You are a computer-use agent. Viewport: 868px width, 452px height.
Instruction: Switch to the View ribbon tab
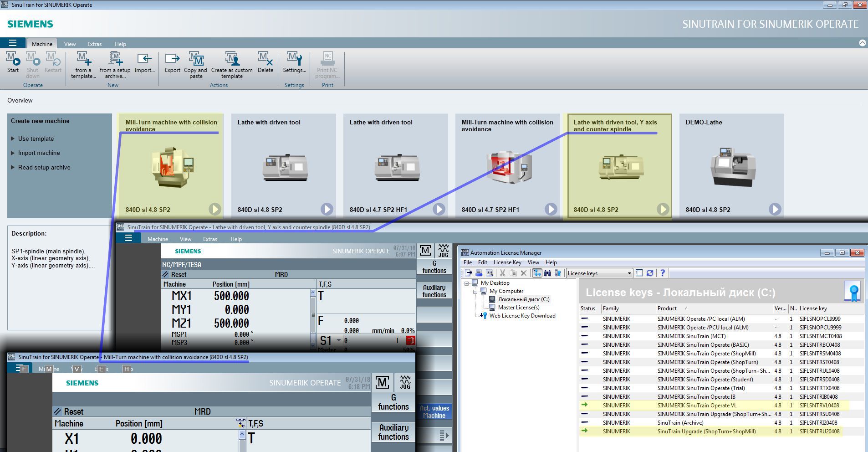click(70, 44)
